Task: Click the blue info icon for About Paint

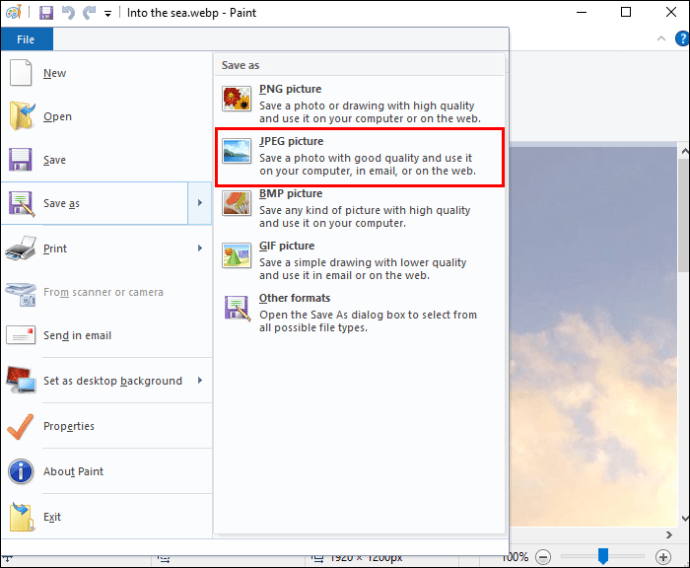Action: tap(21, 471)
